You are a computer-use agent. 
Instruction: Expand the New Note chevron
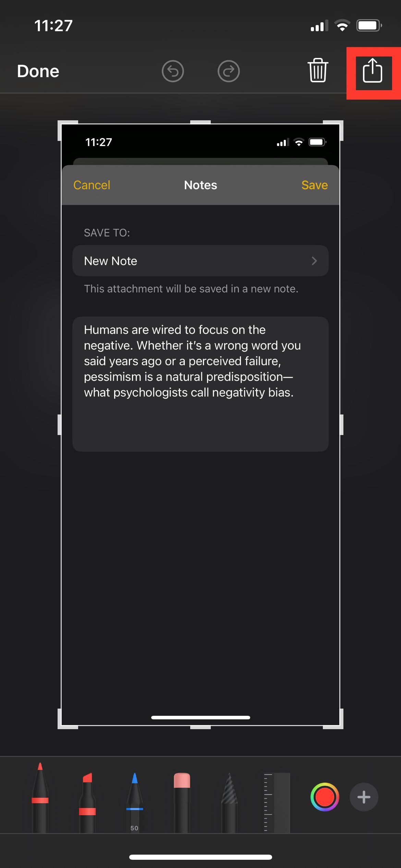[x=314, y=261]
